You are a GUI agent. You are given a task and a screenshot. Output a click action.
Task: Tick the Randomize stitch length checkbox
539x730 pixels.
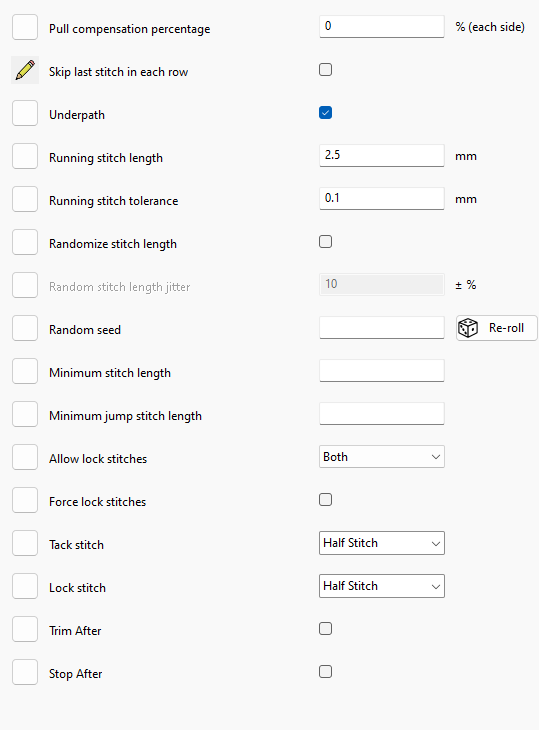pos(325,242)
